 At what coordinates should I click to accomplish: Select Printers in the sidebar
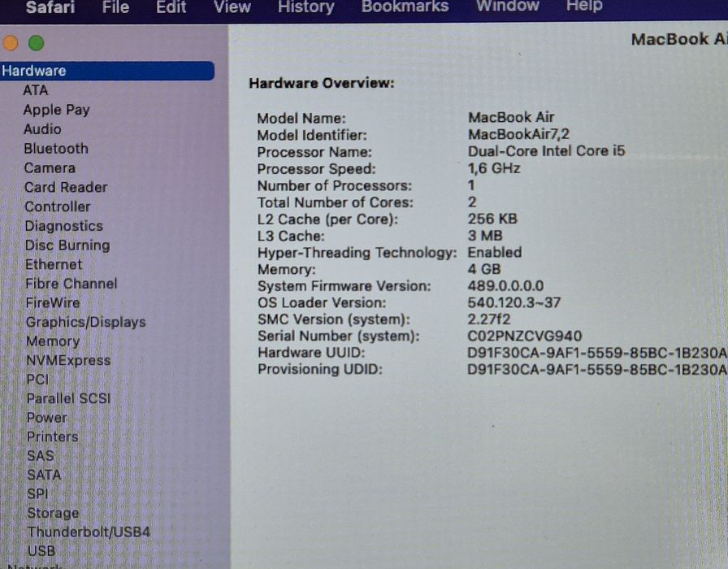[52, 437]
